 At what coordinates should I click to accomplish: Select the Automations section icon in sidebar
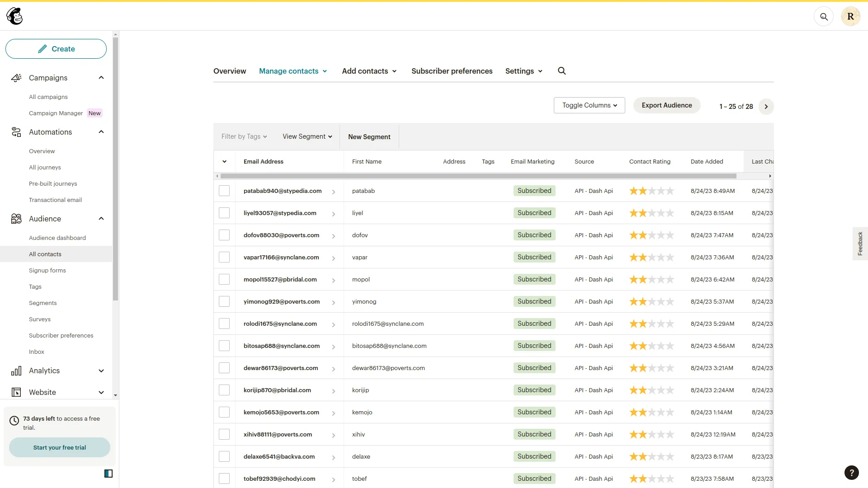(16, 132)
